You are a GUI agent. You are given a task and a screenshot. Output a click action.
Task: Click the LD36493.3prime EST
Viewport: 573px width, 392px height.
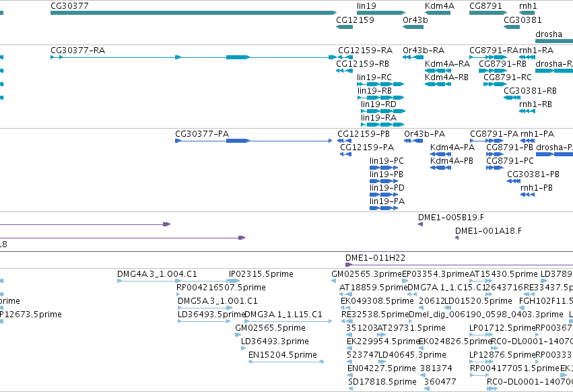(243, 348)
